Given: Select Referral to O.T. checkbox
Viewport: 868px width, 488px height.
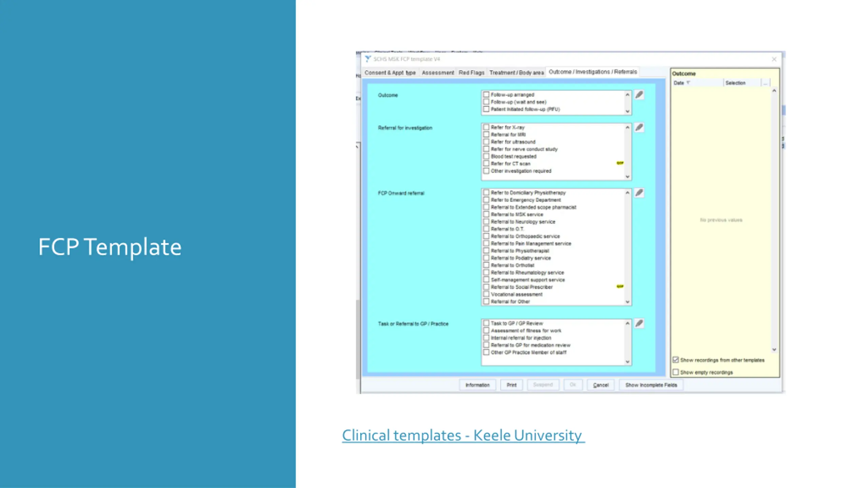Looking at the screenshot, I should point(486,229).
